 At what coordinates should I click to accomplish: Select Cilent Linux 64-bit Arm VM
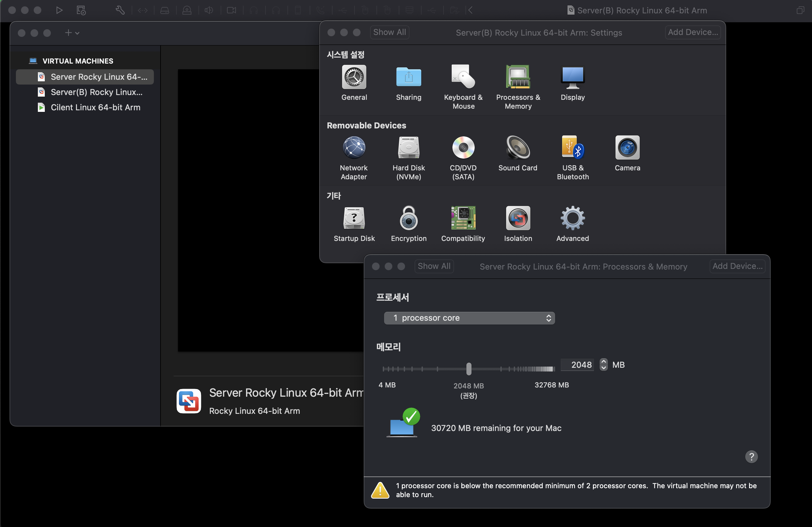(x=95, y=107)
